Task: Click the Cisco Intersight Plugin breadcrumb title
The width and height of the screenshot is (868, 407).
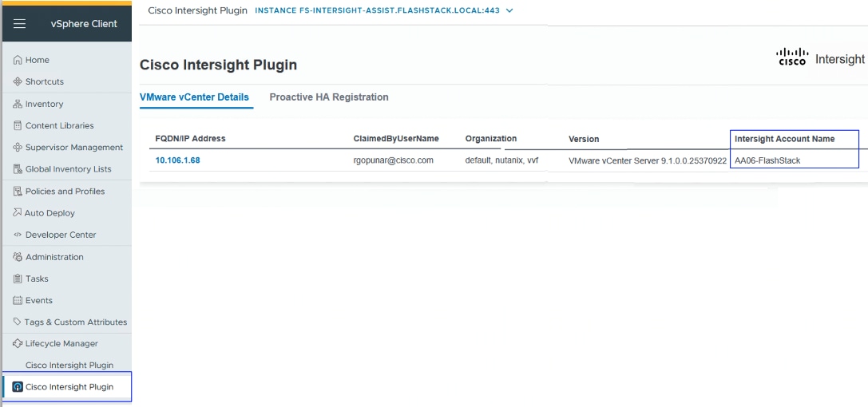Action: [197, 10]
